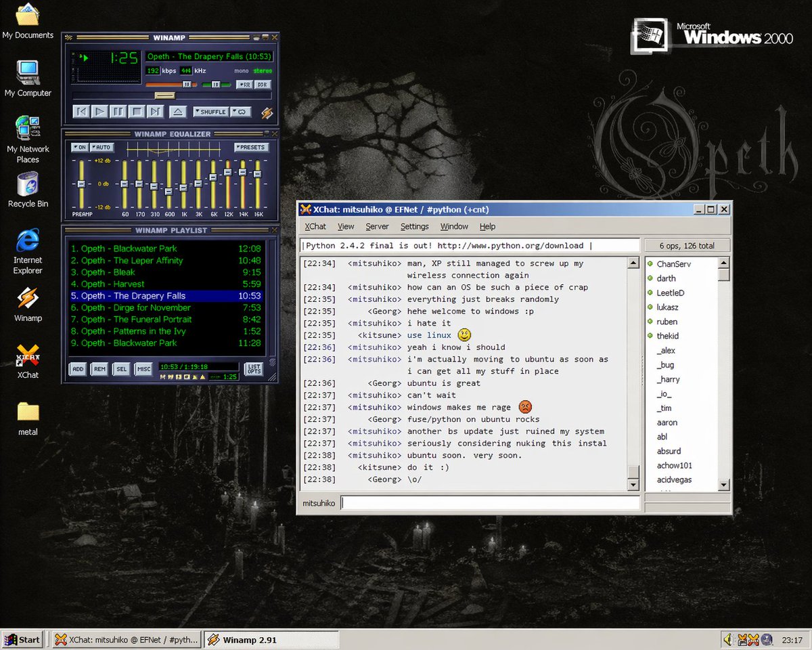Viewport: 812px width, 650px height.
Task: Click the Winamp balance slider
Action: click(217, 85)
